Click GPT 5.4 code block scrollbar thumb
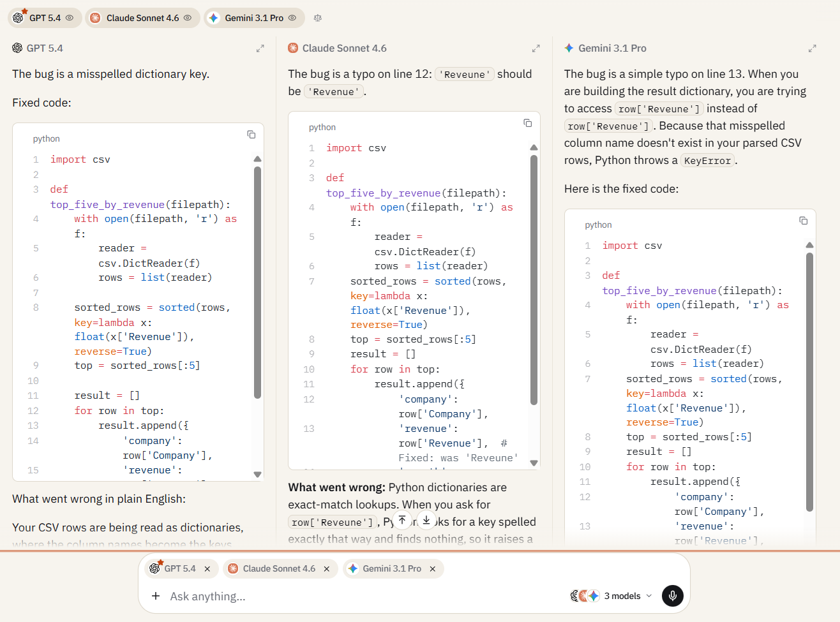840x622 pixels. (x=257, y=283)
